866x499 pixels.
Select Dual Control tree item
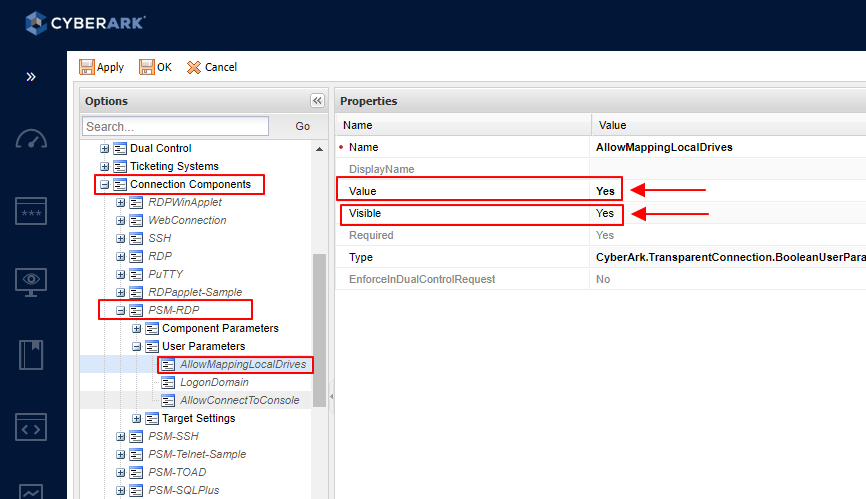point(161,148)
